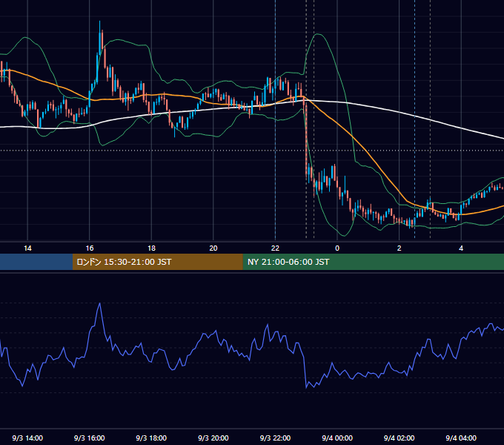Click the 9/4 00:00 date label
504x445 pixels.
point(337,438)
